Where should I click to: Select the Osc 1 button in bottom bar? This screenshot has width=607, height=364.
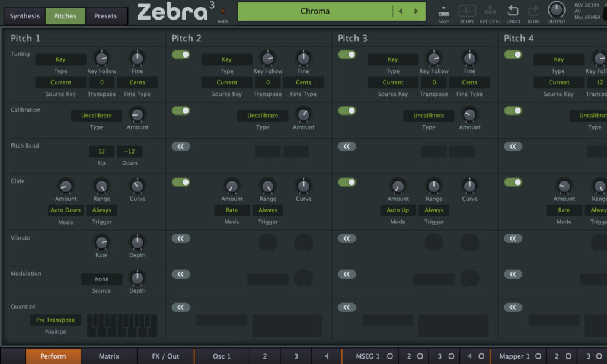pos(222,356)
